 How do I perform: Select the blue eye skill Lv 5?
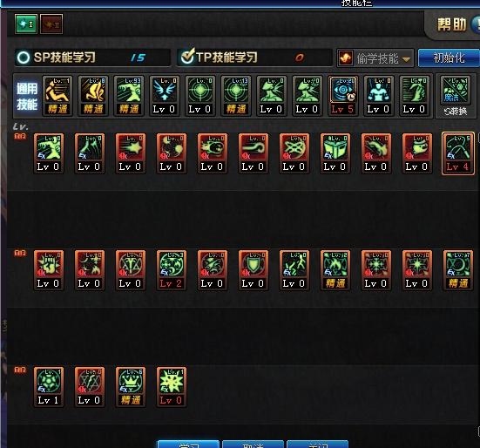(x=343, y=96)
